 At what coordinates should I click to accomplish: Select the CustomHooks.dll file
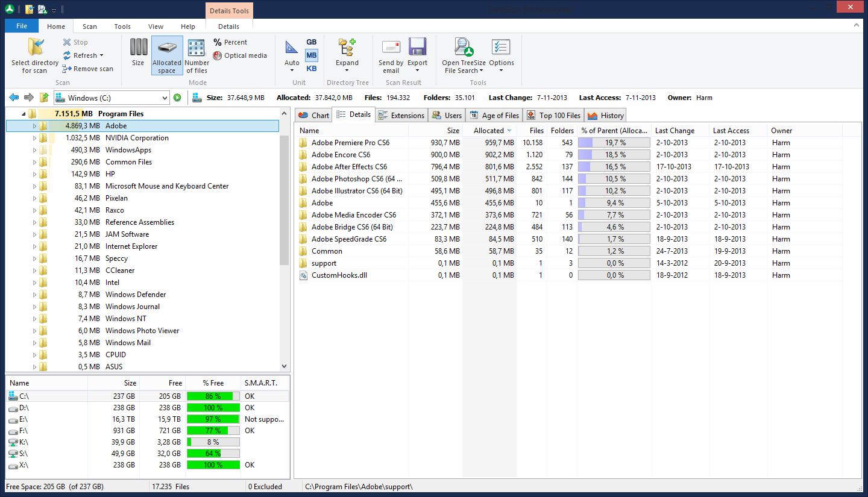[339, 275]
